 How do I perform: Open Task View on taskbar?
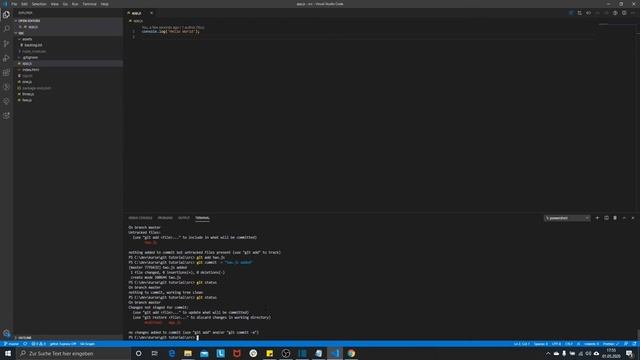(x=155, y=353)
